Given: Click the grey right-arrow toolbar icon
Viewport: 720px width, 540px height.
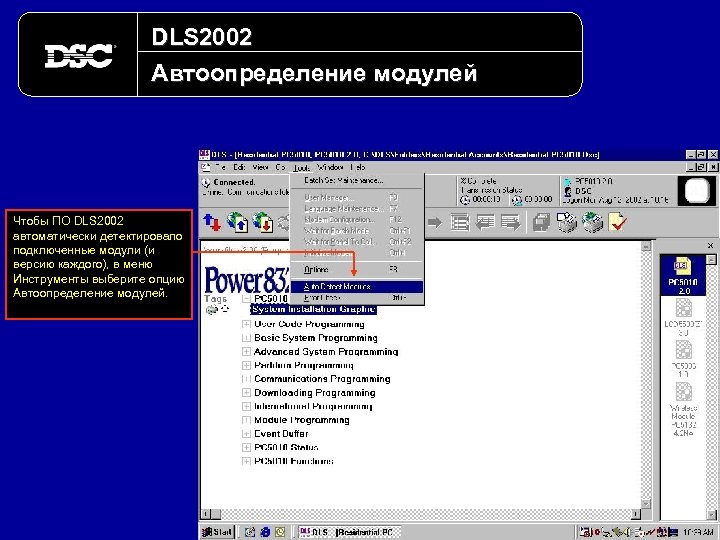Looking at the screenshot, I should (x=435, y=223).
